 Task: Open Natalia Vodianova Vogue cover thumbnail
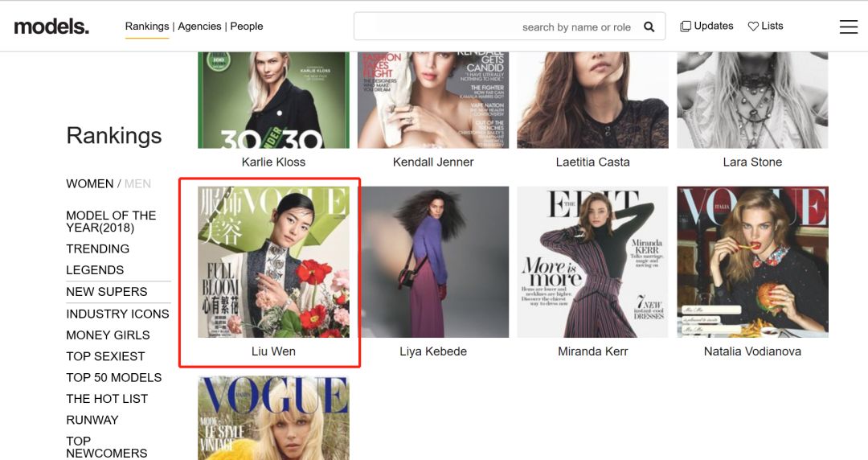tap(752, 261)
